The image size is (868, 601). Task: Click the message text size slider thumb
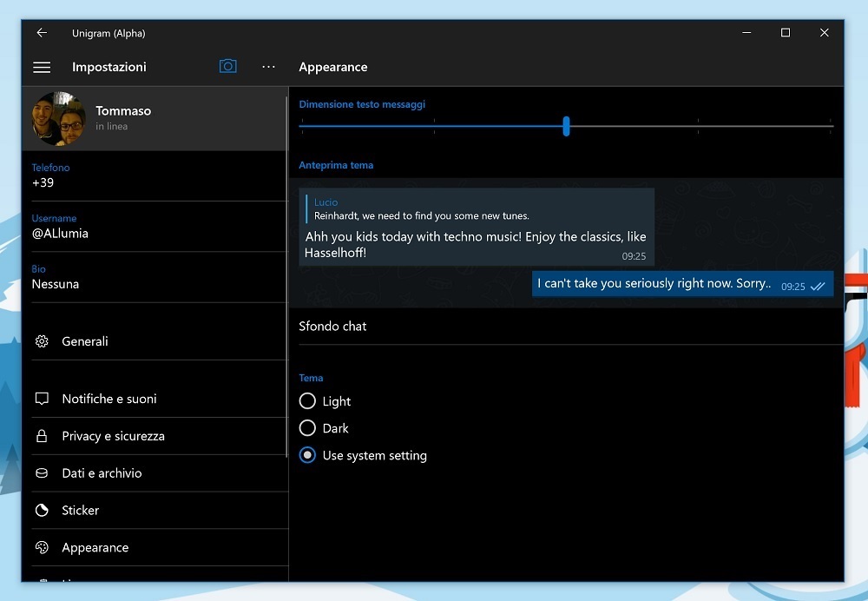coord(566,126)
